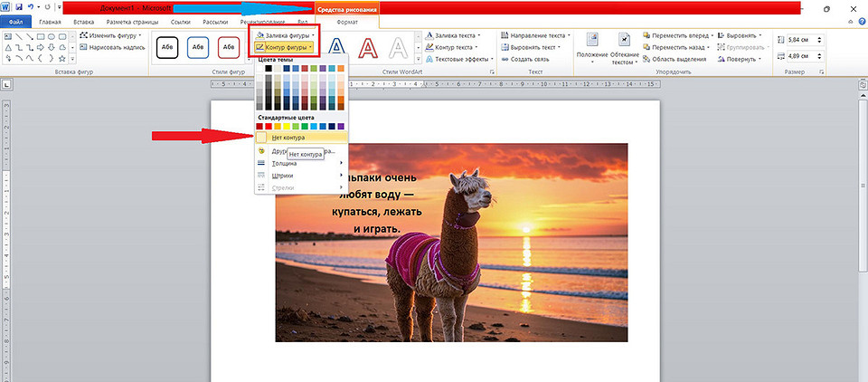Open Заливка фигуры shape fill dropdown

tap(284, 35)
